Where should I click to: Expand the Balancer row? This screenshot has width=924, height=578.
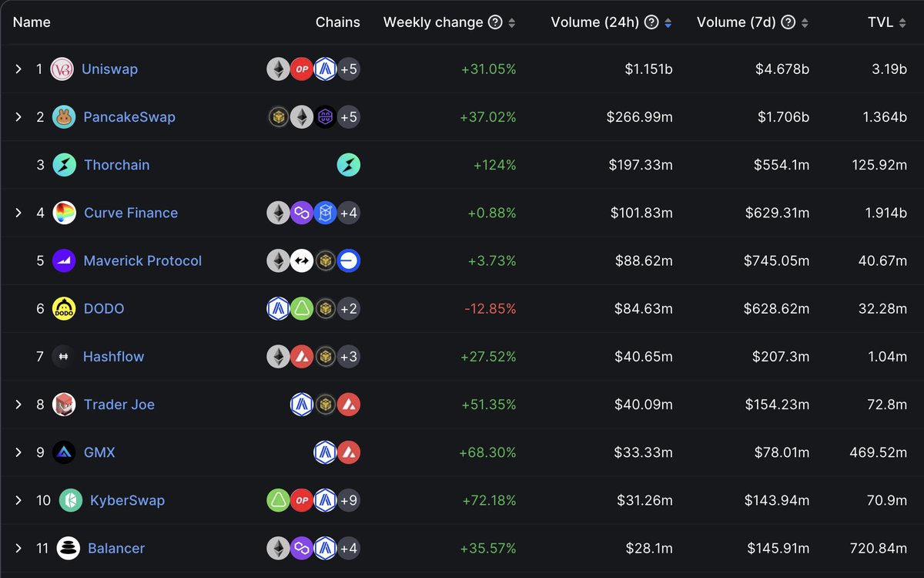click(18, 549)
